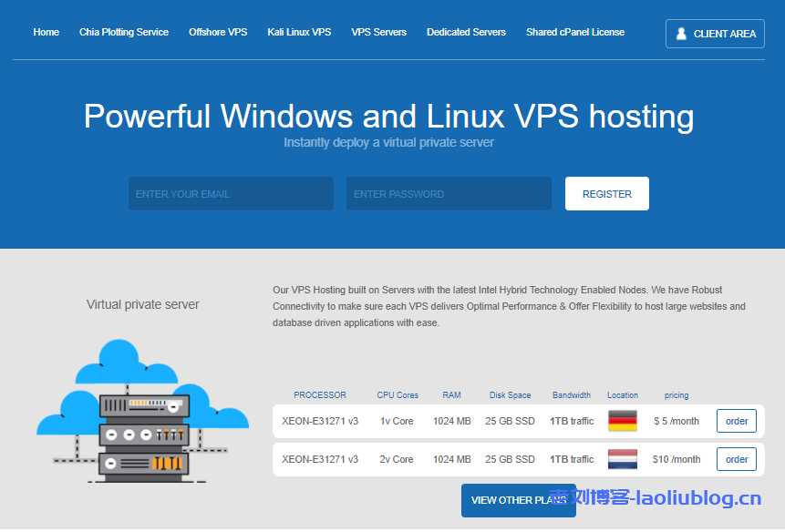Click the Germany flag for $5 plan

point(623,421)
